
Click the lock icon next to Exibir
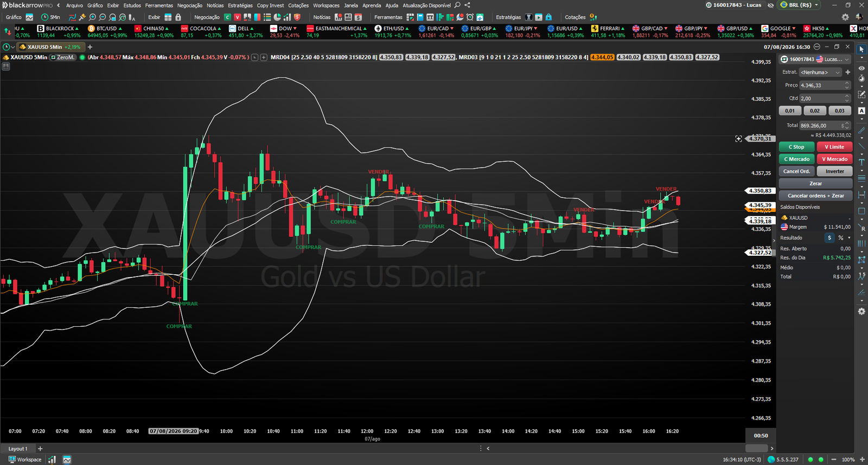coord(178,17)
